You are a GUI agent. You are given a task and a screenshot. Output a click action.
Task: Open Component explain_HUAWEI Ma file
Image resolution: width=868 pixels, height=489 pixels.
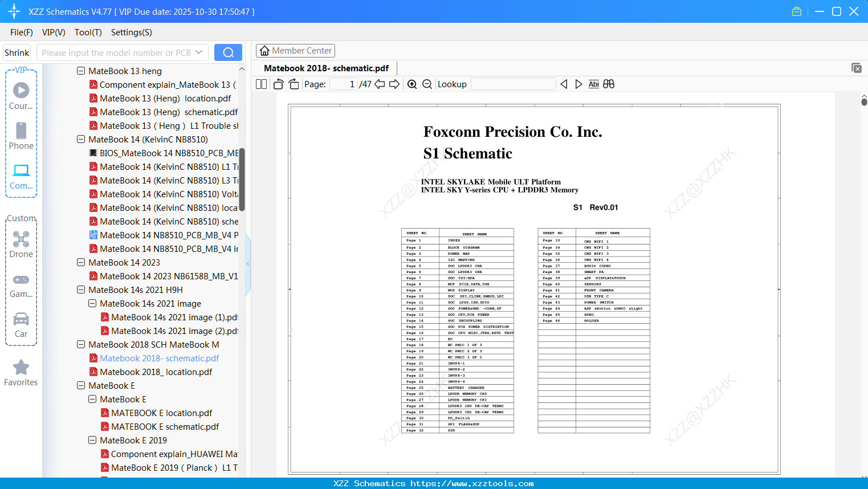click(x=174, y=454)
